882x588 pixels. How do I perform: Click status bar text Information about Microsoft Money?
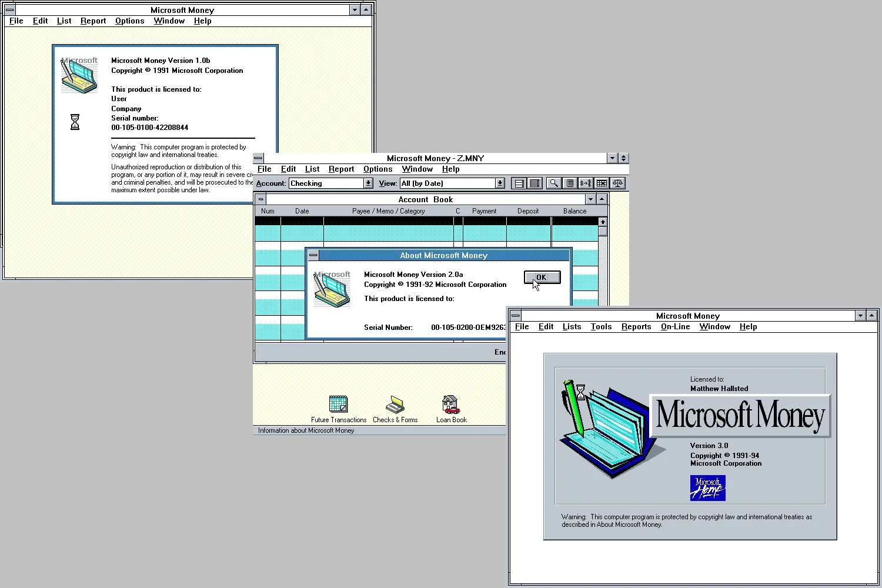pos(306,430)
